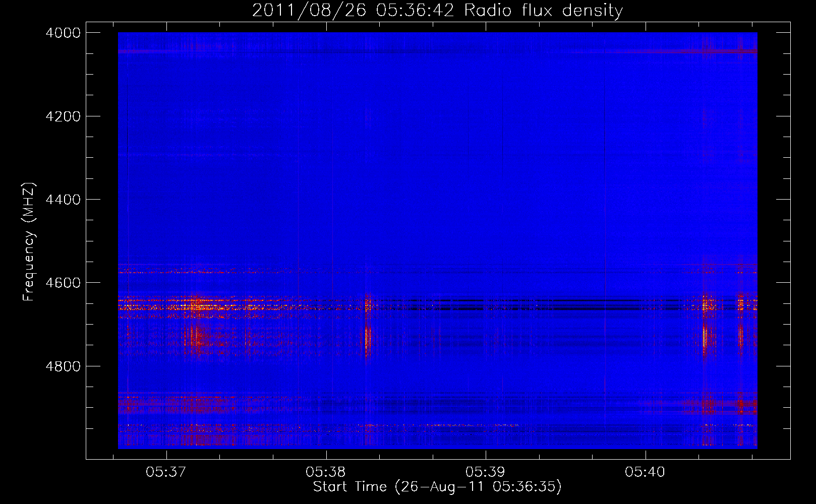This screenshot has height=504, width=816.
Task: Click the "Start Time (26-Aug-11 05:36:35)" axis label
Action: (x=437, y=487)
